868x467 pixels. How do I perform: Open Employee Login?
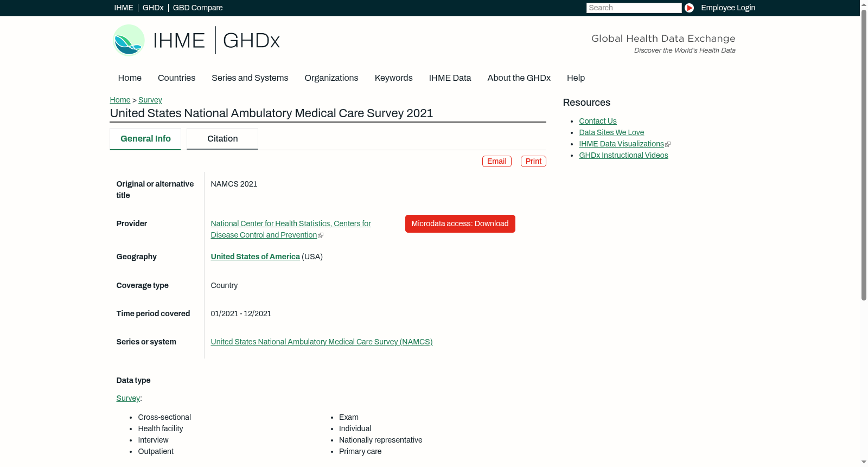[x=728, y=8]
